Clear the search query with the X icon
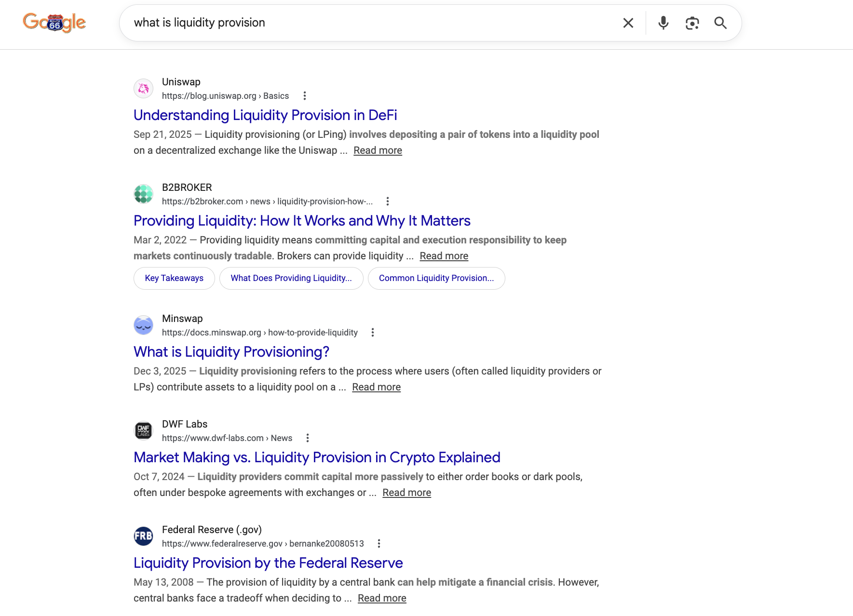This screenshot has width=853, height=616. tap(628, 23)
